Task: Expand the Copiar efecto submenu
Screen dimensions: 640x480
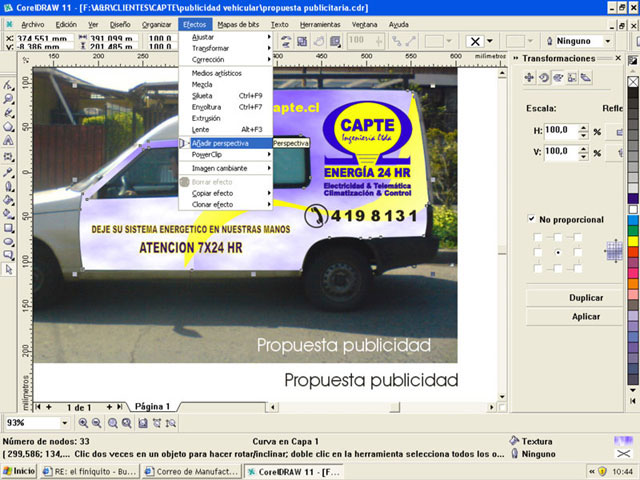Action: tap(226, 193)
